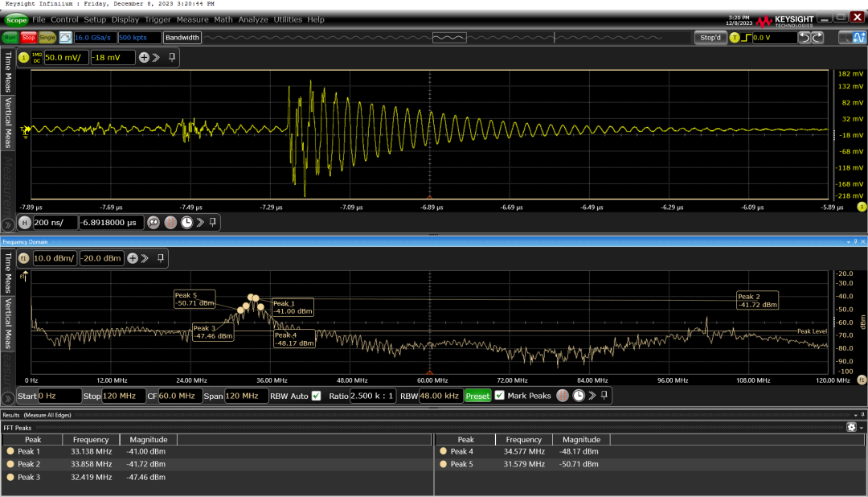Expand the f1 function toolbar chevrons
Viewport: 868px width, 497px height.
coord(145,258)
